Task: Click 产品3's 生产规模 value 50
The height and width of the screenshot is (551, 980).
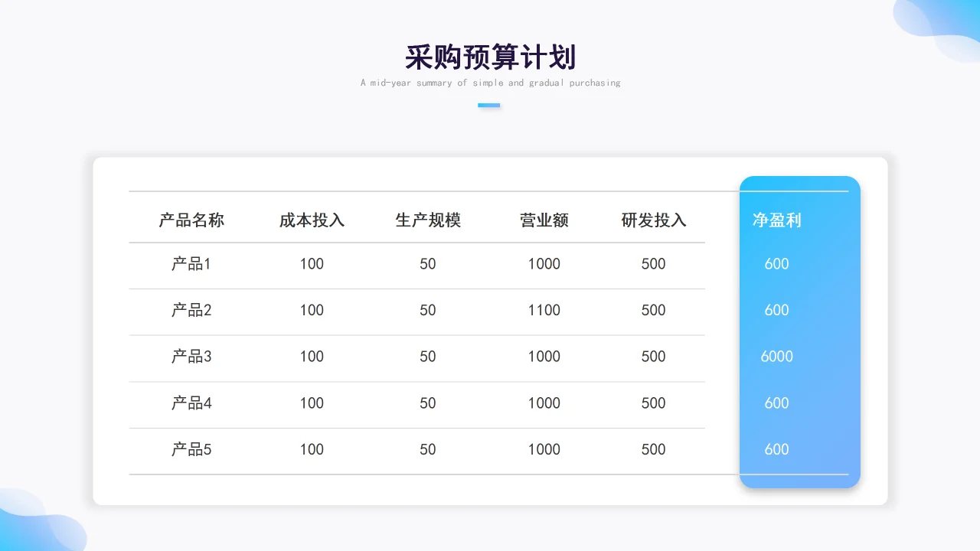Action: 428,357
